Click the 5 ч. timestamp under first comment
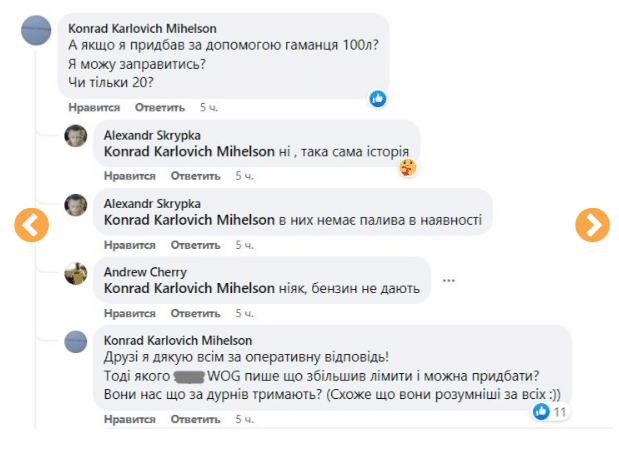This screenshot has width=619, height=457. (x=209, y=107)
